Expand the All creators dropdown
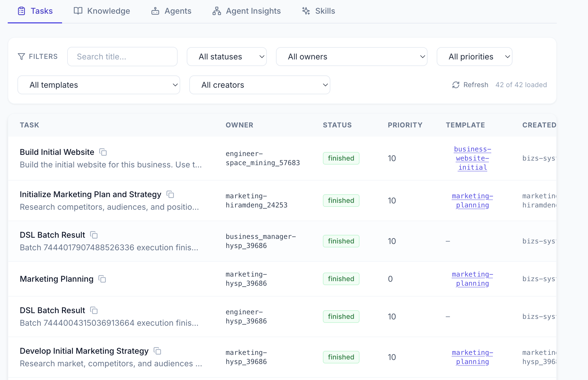 tap(259, 85)
